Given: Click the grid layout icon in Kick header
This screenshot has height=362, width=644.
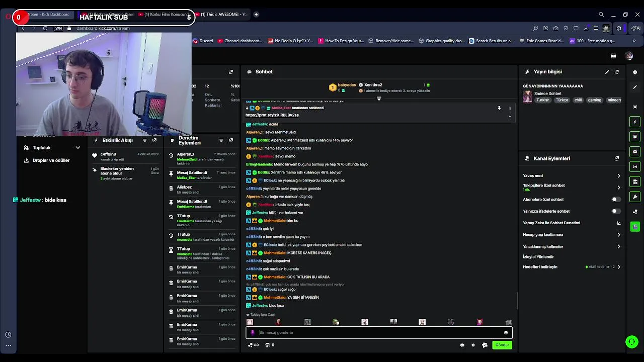Looking at the screenshot, I should click(613, 56).
